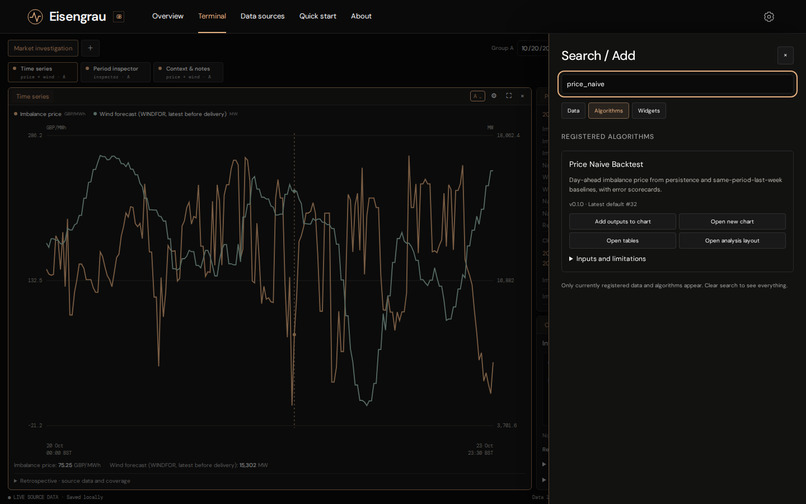Click the small badge icon beside Eisengrau

(x=119, y=16)
